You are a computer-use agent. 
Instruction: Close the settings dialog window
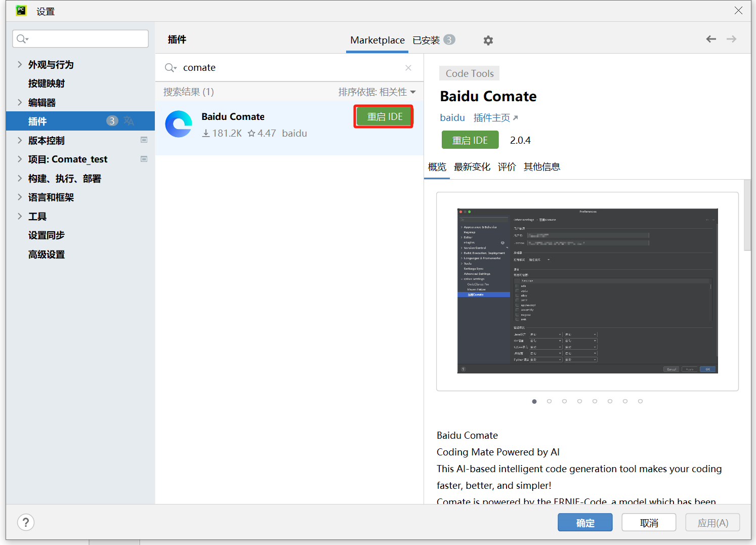pyautogui.click(x=738, y=11)
